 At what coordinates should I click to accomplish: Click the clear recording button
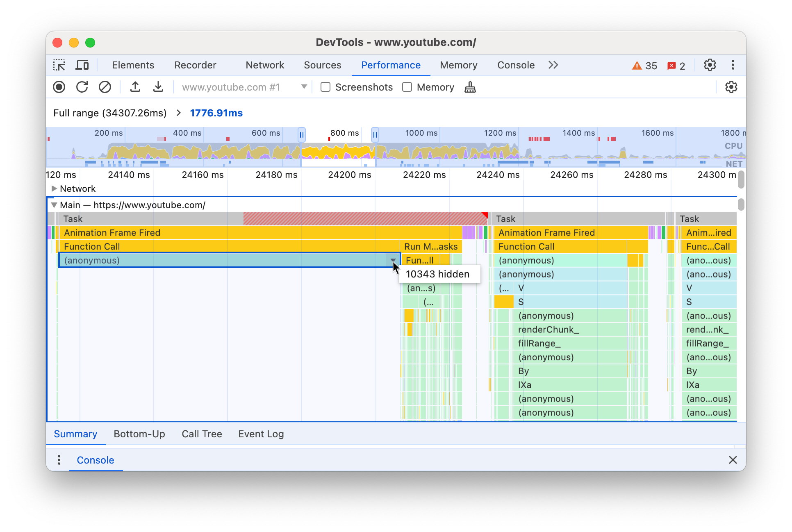click(104, 87)
